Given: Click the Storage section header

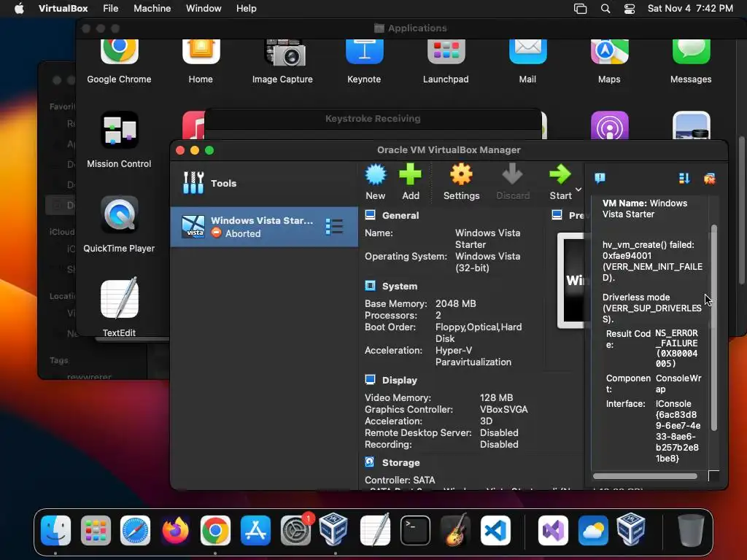Looking at the screenshot, I should pos(400,462).
